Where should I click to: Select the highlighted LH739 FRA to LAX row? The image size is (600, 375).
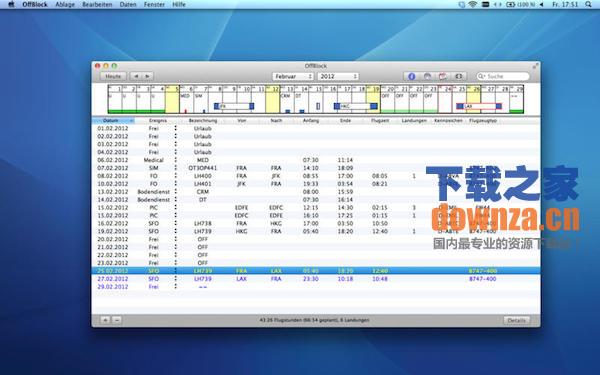(x=316, y=271)
